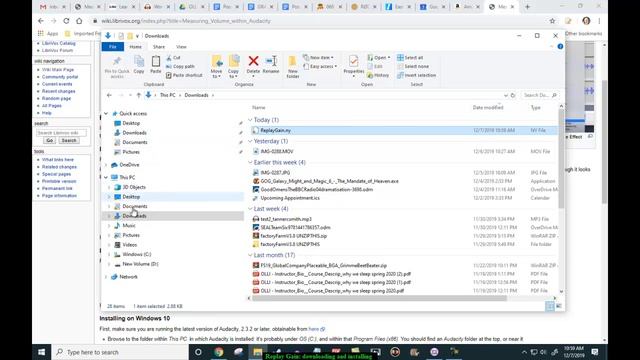Create a New folder
This screenshot has height=360, width=640.
click(x=293, y=67)
